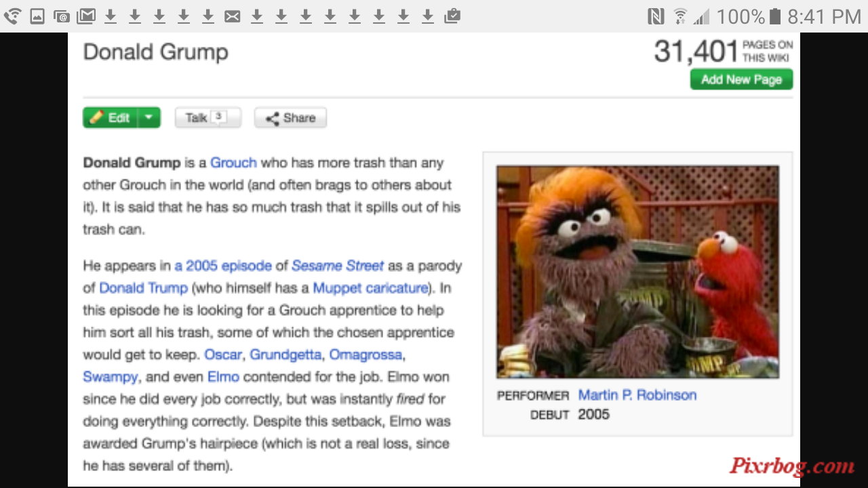This screenshot has width=868, height=488.
Task: Tap the briefcase checkmark notification icon
Action: (x=452, y=16)
